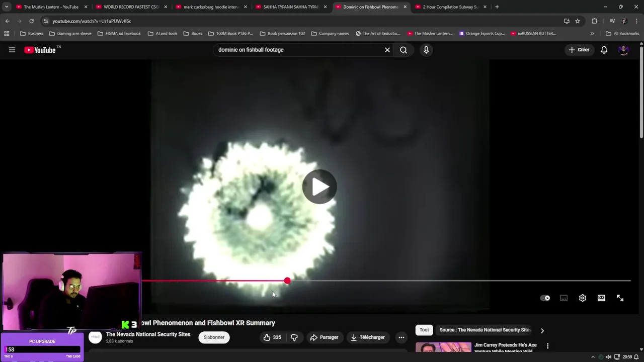
Task: Switch to SAHHA TYPANN tab
Action: (x=291, y=7)
